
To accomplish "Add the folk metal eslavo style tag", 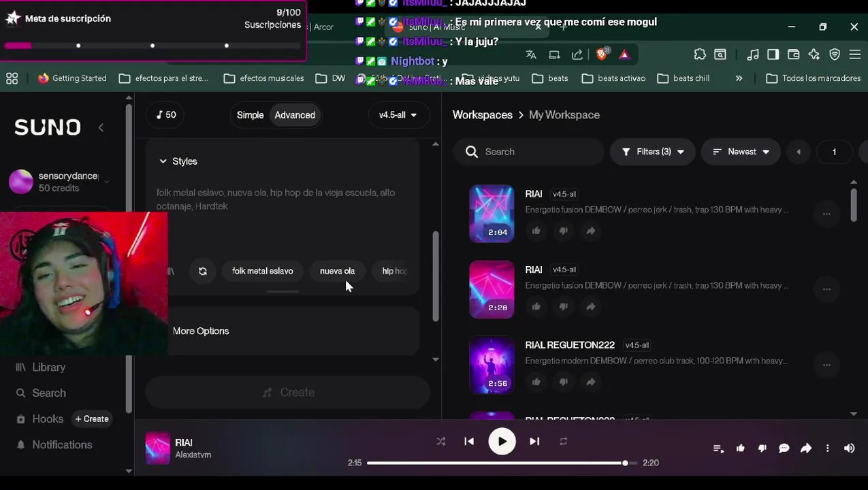I will (262, 271).
